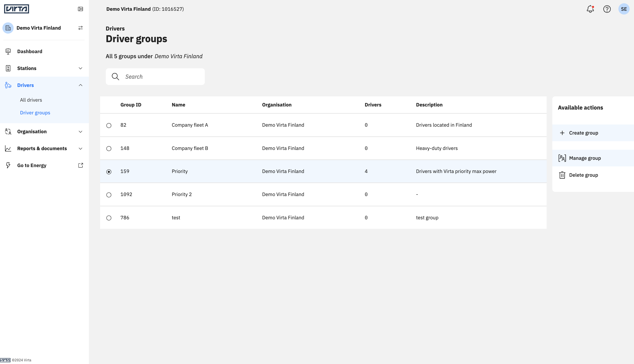Click group ID '159' cell
The height and width of the screenshot is (364, 634).
click(x=125, y=171)
